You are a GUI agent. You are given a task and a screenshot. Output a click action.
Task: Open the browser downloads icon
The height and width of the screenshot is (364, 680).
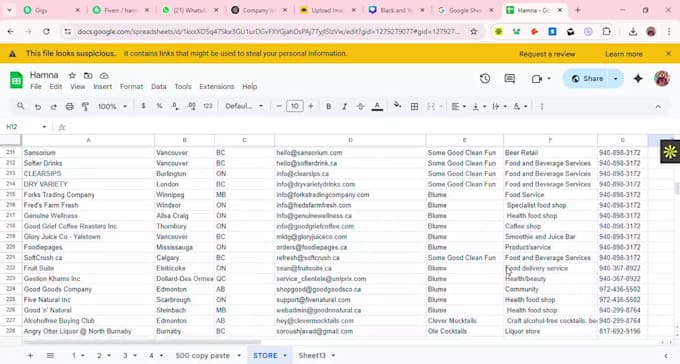pos(633,31)
